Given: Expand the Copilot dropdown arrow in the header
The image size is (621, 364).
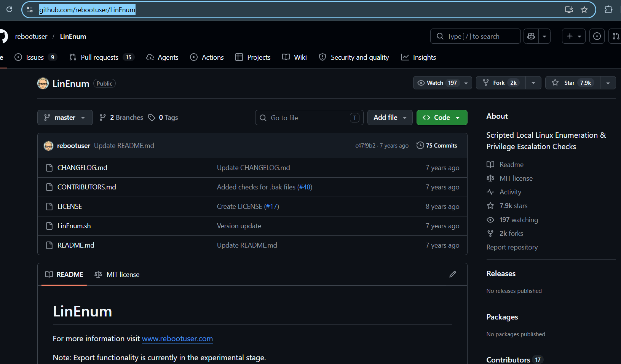Looking at the screenshot, I should (x=544, y=36).
